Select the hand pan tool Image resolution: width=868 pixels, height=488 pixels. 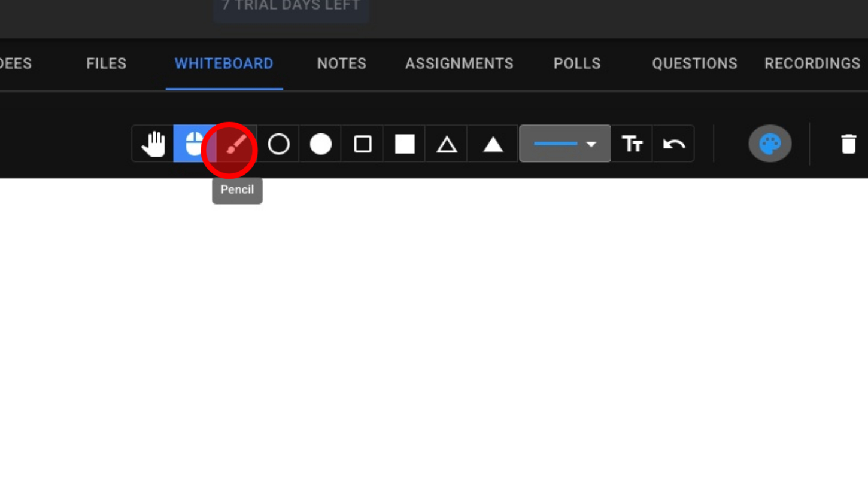(x=153, y=144)
